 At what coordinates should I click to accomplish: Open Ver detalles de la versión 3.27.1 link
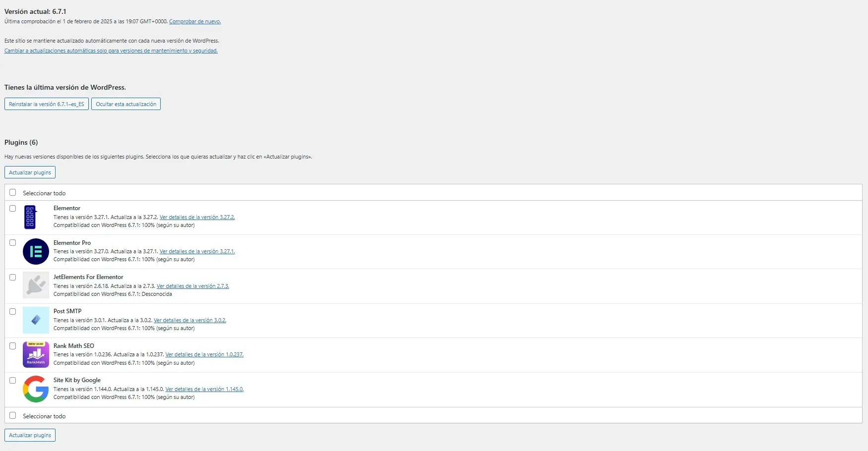[x=197, y=251]
